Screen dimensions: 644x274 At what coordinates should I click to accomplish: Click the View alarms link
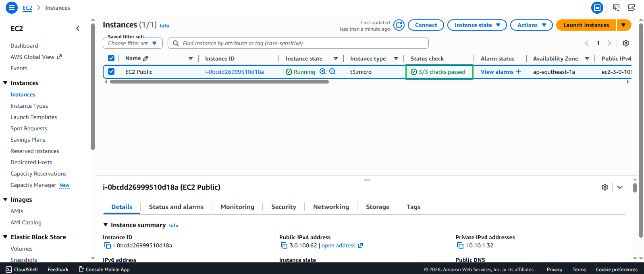[497, 72]
